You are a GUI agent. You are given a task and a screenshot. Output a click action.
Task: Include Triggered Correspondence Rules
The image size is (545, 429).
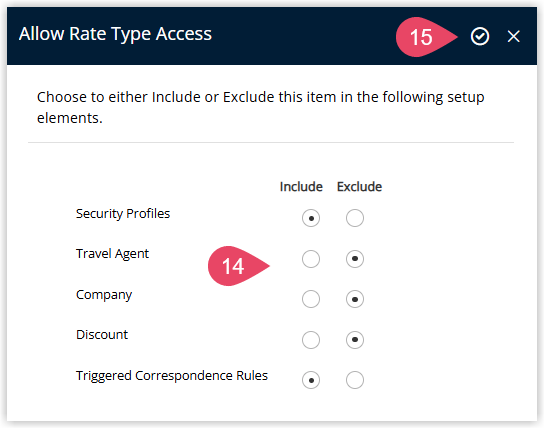pyautogui.click(x=311, y=380)
